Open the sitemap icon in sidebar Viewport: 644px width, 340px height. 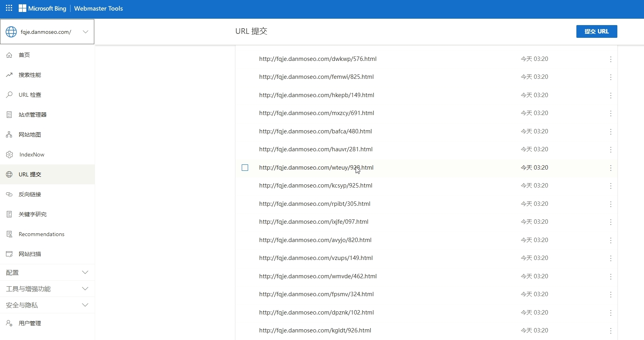[9, 135]
